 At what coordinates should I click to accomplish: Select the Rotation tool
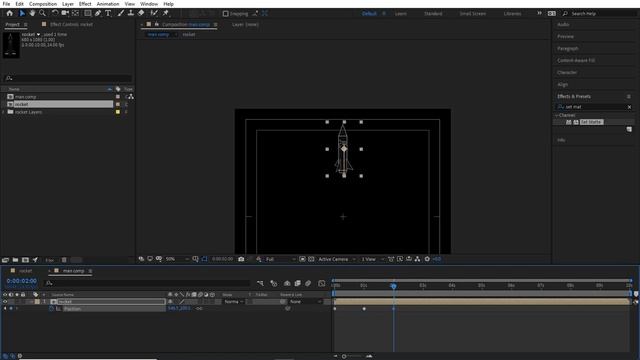click(55, 13)
